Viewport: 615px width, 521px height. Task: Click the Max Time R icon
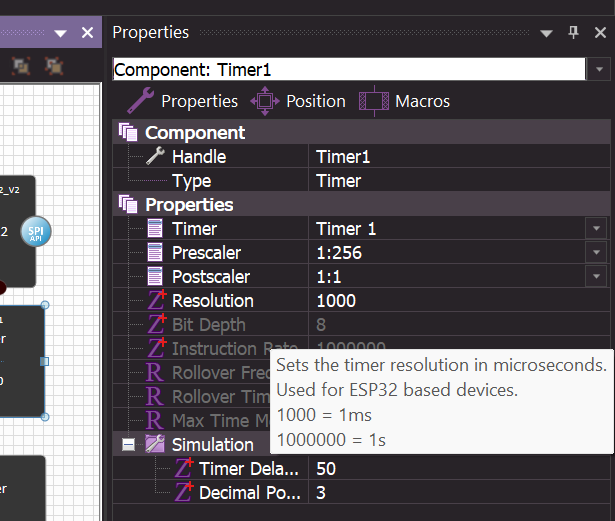click(x=155, y=421)
